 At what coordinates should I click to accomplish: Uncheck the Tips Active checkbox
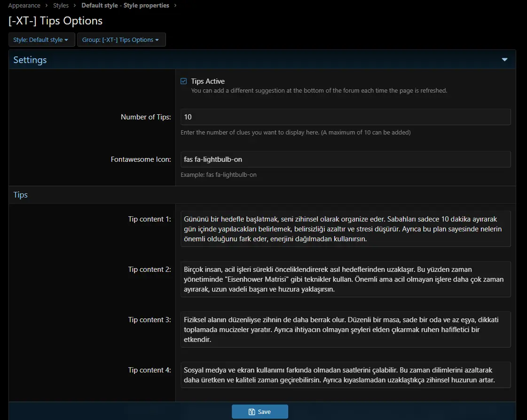coord(184,81)
